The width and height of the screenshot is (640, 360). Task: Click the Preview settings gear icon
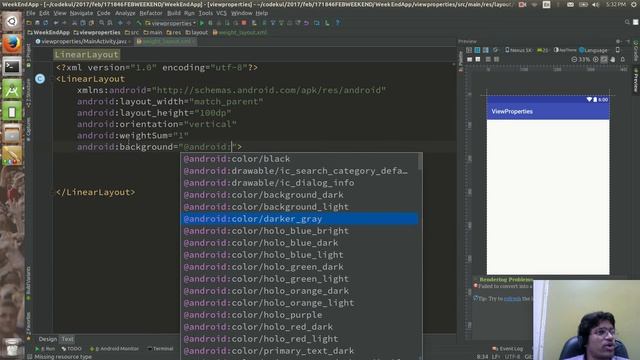[x=618, y=41]
